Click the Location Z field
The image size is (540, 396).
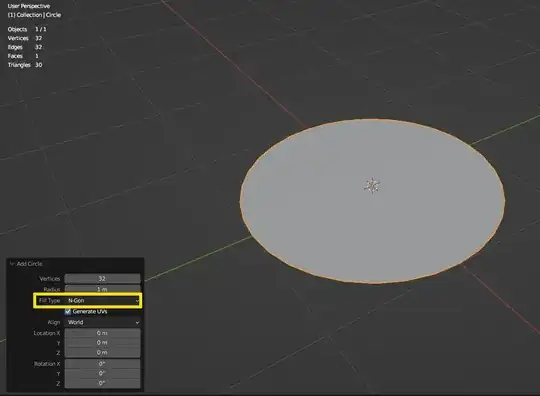(x=102, y=353)
